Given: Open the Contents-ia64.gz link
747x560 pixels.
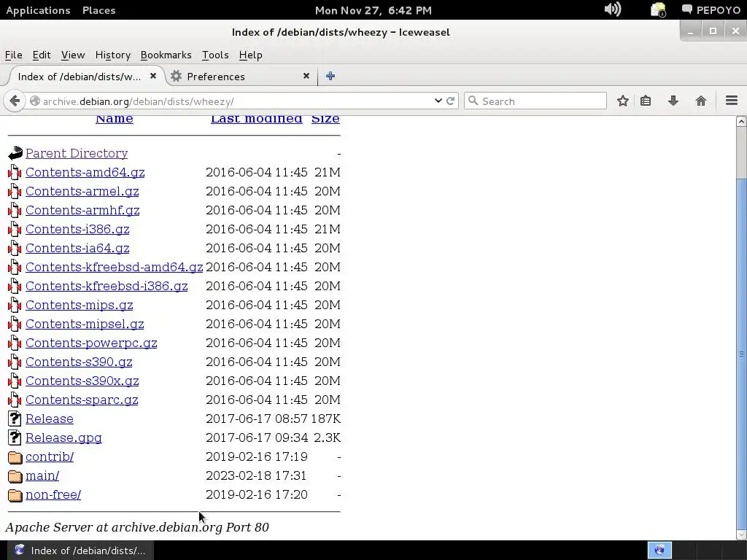Looking at the screenshot, I should click(77, 248).
